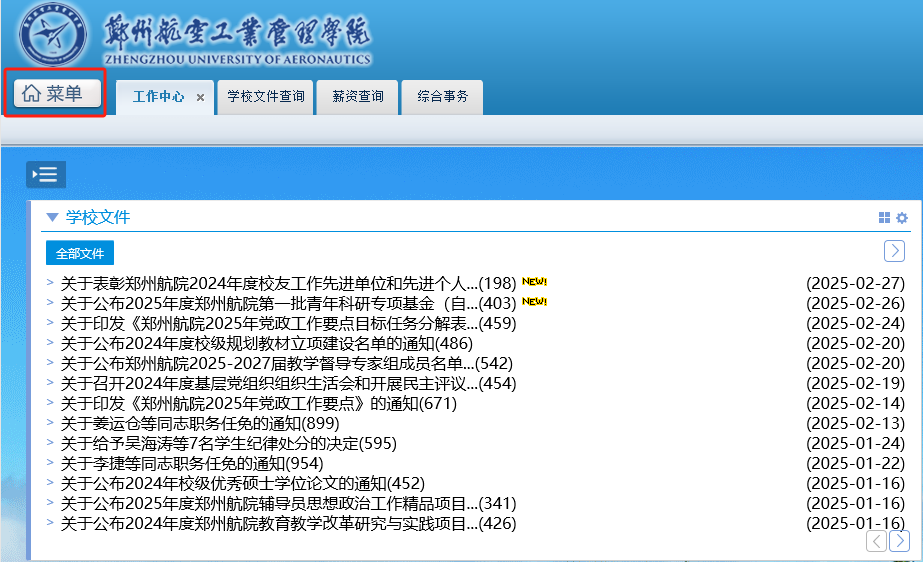Click the top right-arrow more button
Image resolution: width=923 pixels, height=562 pixels.
tap(894, 251)
